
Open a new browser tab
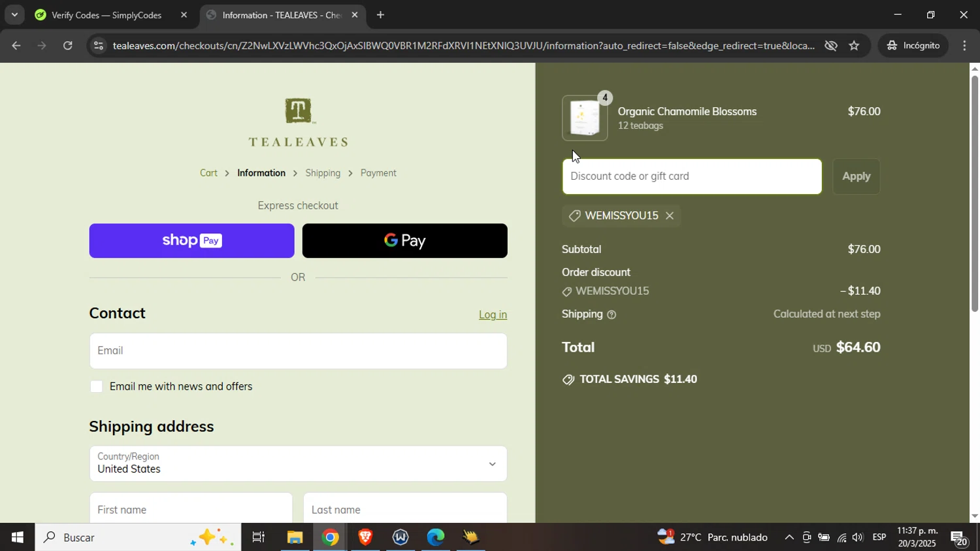tap(380, 15)
